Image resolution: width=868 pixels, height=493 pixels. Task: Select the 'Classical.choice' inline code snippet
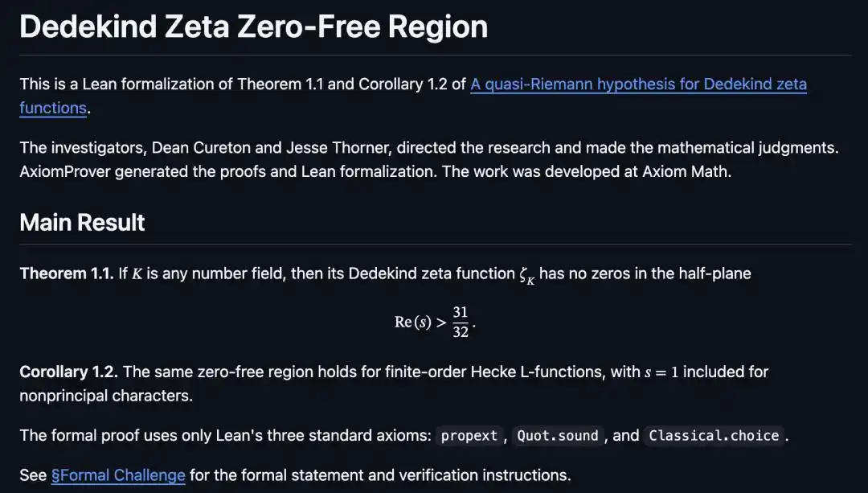pos(714,436)
